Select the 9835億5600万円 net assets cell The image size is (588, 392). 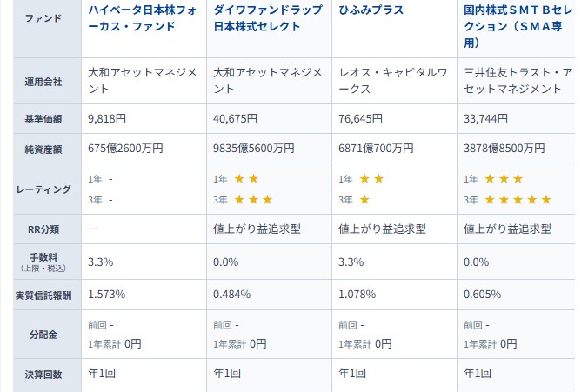[x=254, y=149]
